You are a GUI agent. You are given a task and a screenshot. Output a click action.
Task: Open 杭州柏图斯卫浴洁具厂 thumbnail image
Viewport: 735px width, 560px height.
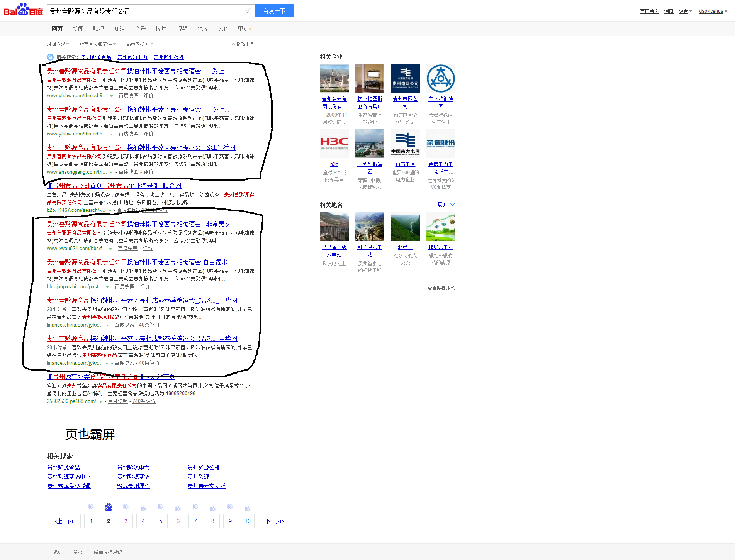coord(370,78)
